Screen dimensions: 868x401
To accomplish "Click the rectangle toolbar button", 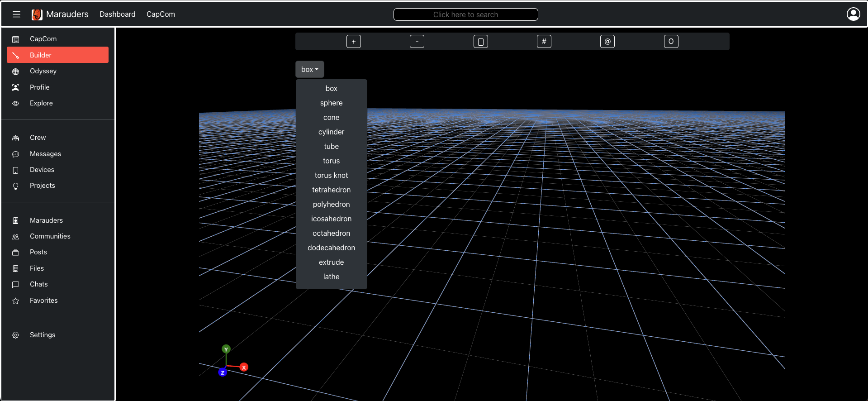I will [481, 42].
